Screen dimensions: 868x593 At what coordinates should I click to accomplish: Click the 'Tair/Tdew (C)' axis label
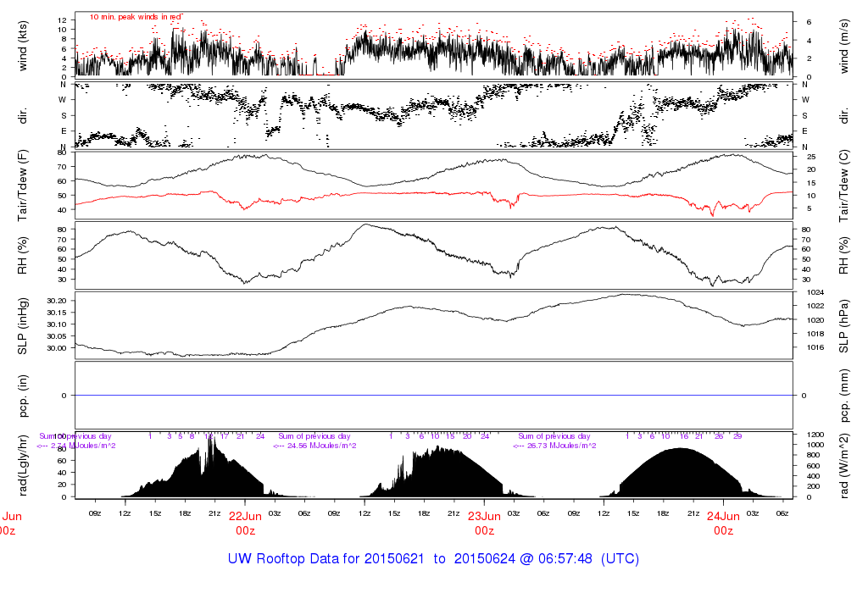843,186
